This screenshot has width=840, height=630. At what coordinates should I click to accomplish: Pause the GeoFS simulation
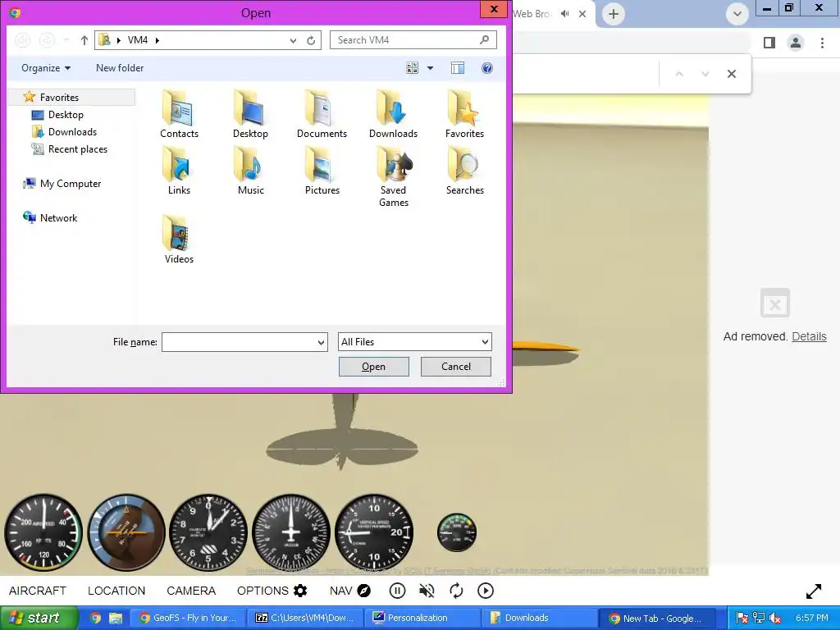click(397, 591)
